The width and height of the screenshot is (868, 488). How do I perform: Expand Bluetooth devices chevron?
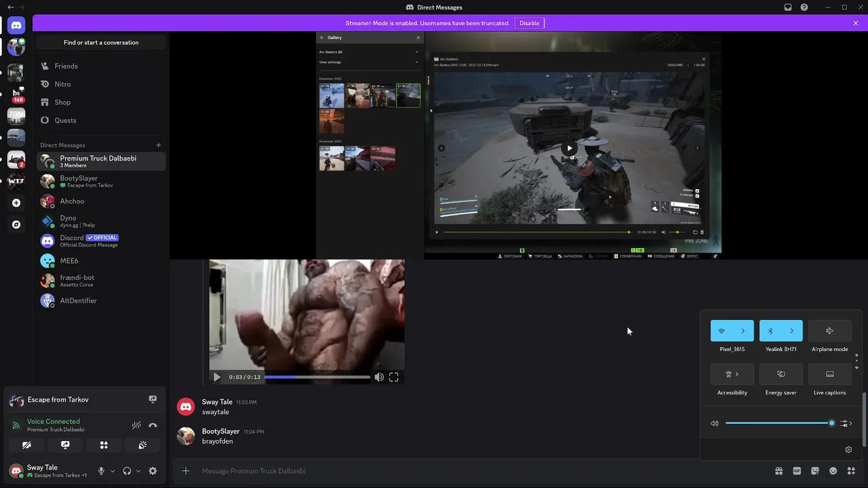[792, 331]
